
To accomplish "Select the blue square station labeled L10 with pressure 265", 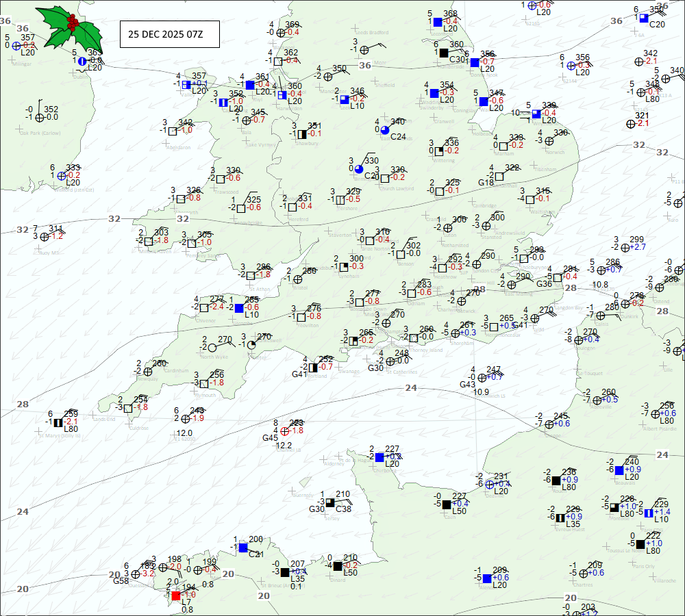I will coord(239,308).
